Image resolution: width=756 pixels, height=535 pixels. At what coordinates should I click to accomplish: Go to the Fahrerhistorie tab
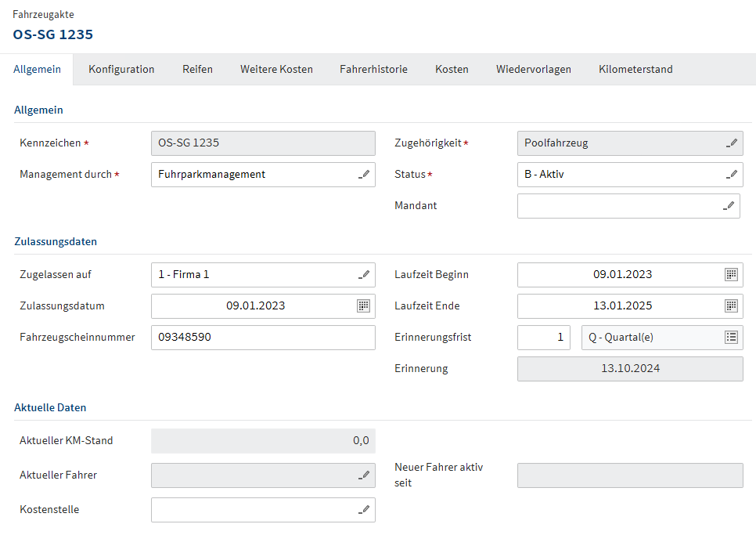pyautogui.click(x=373, y=69)
